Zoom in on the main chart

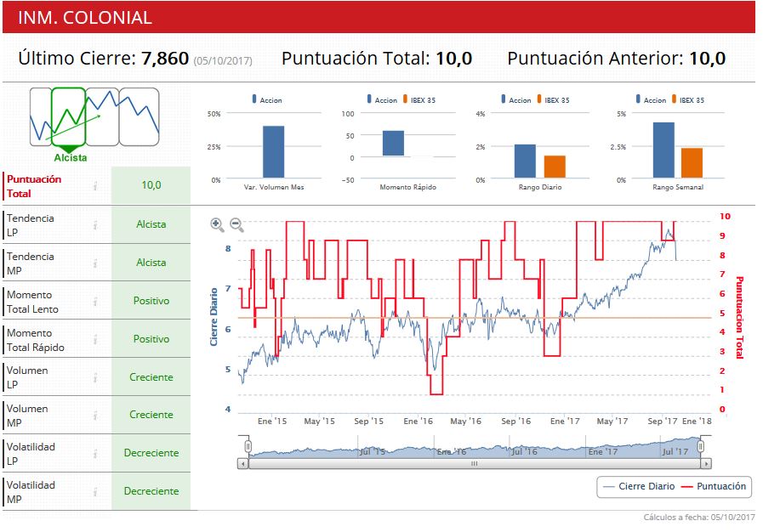point(217,224)
